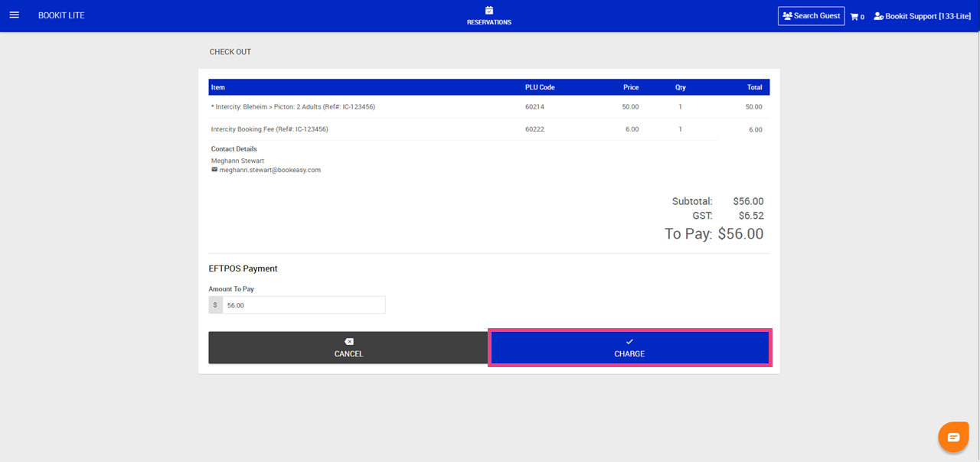Open the hamburger navigation menu

coord(14,15)
